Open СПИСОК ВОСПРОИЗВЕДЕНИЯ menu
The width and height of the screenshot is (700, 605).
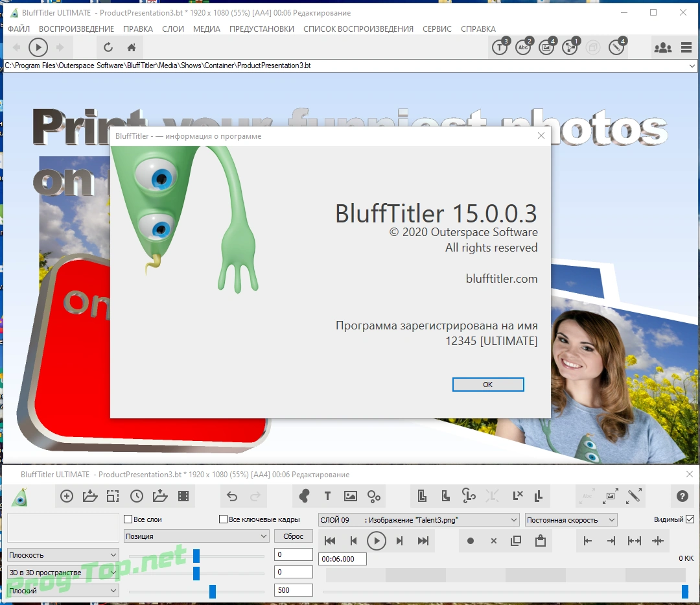click(x=358, y=29)
